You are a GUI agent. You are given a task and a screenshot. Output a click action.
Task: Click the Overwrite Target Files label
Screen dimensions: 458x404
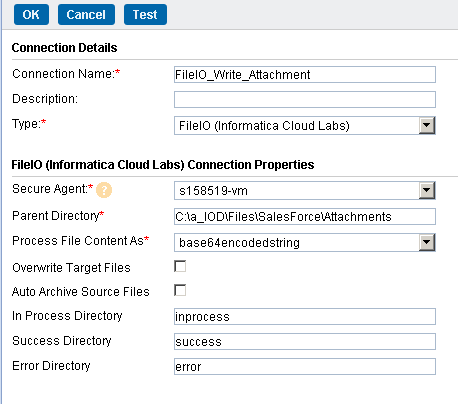point(71,268)
